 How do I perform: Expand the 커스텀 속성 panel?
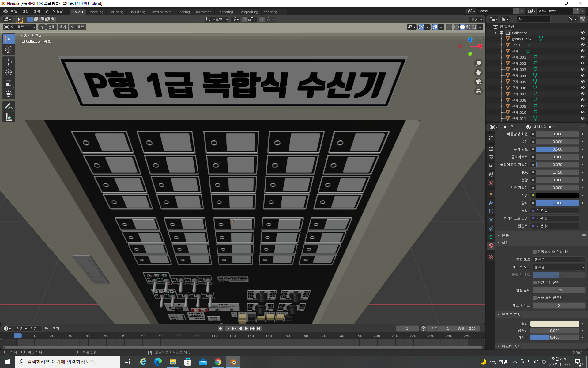[511, 347]
